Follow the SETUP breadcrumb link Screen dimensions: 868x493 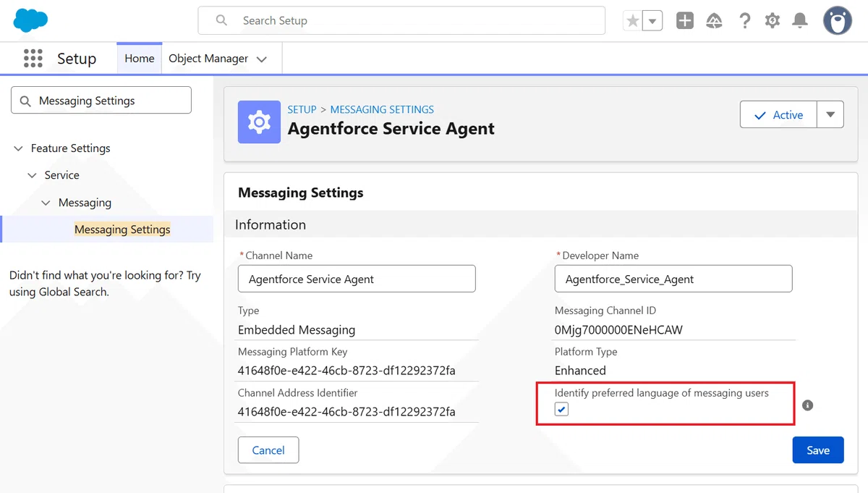(302, 109)
